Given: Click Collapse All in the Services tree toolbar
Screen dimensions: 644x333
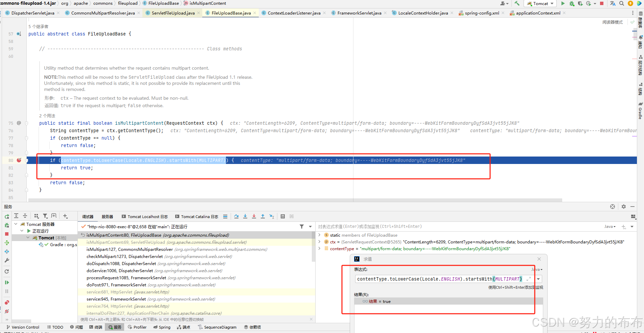Looking at the screenshot, I should coord(25,216).
